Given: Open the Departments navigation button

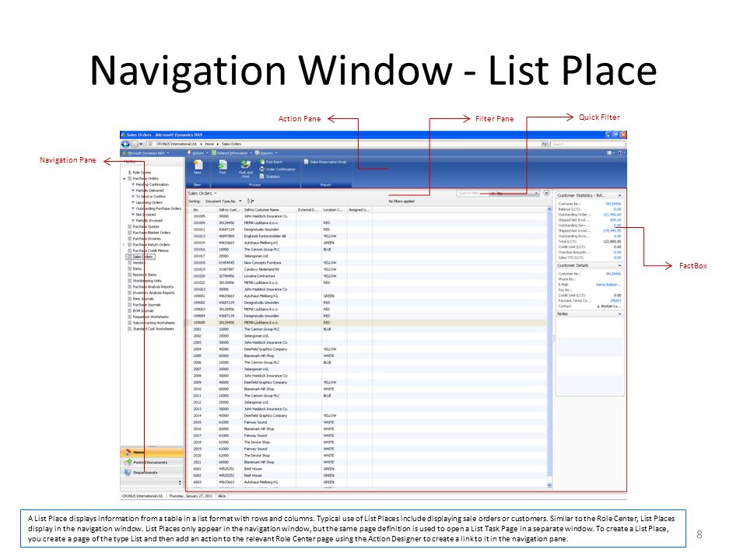Looking at the screenshot, I should [x=152, y=472].
